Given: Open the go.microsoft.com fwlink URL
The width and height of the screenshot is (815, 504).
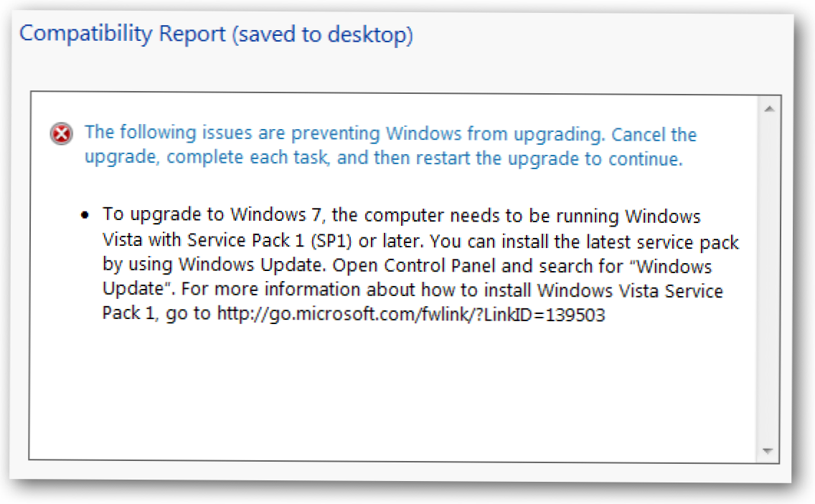Looking at the screenshot, I should (x=411, y=315).
